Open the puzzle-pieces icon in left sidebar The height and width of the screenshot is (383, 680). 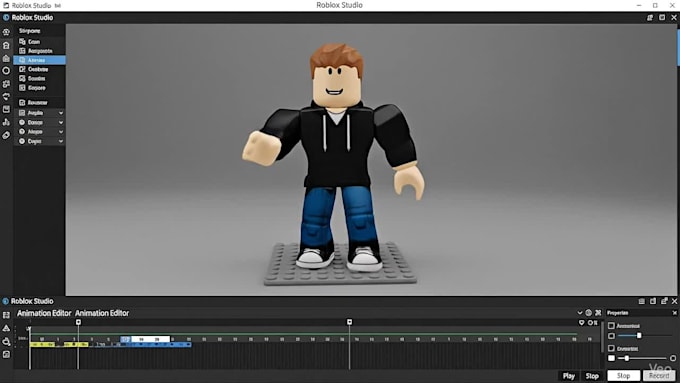(6, 84)
